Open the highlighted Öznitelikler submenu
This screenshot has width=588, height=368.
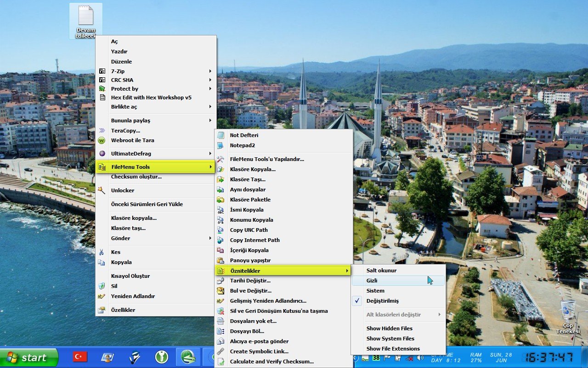(283, 270)
